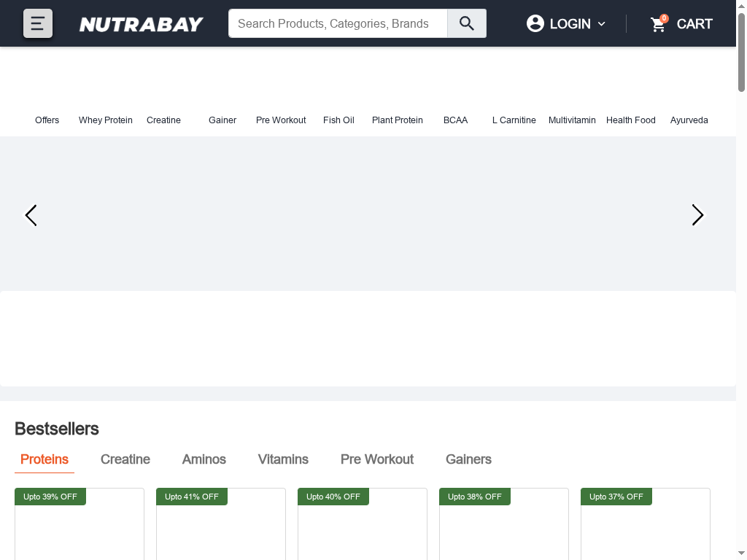Screen dimensions: 747x560
Task: Go to Fish Oil category
Action: coord(338,120)
